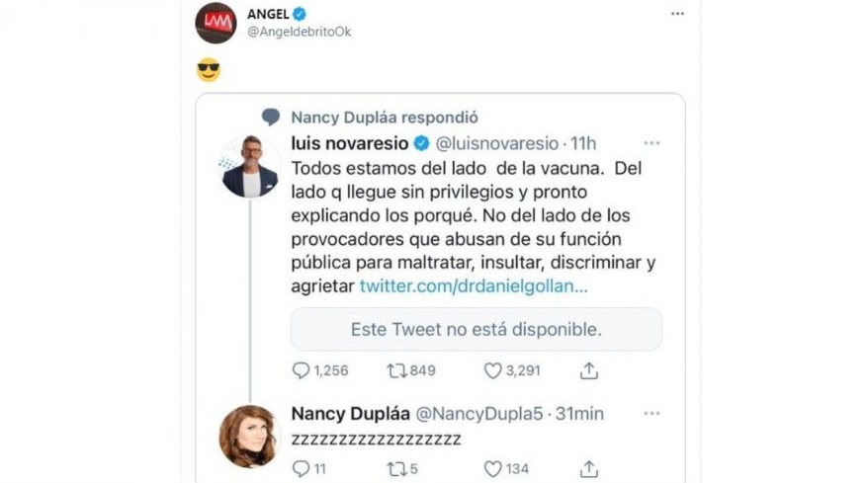
Task: Reply to Nancy Dupláa's tweet
Action: pos(302,468)
